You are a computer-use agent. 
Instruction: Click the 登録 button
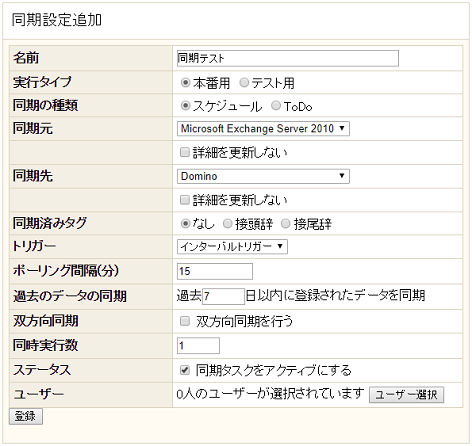[x=26, y=416]
